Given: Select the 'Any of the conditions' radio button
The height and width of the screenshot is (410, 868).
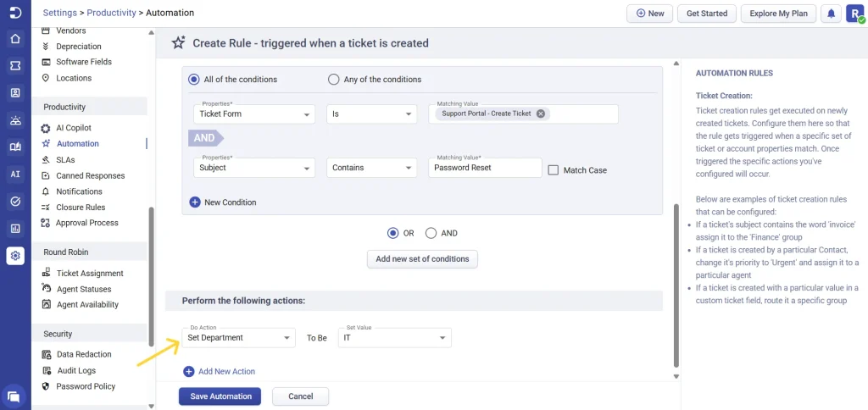Looking at the screenshot, I should [x=333, y=80].
